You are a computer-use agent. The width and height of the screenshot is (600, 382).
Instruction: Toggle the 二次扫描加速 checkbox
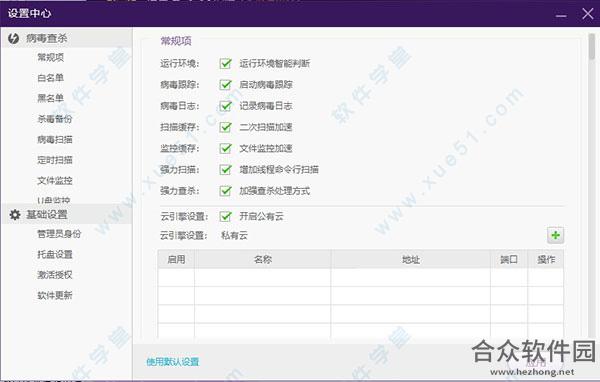226,127
